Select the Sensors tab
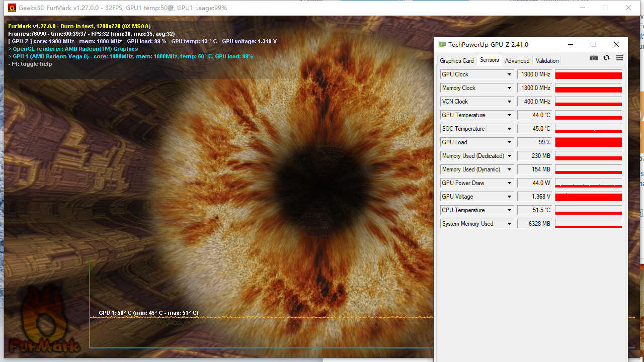 pyautogui.click(x=489, y=60)
